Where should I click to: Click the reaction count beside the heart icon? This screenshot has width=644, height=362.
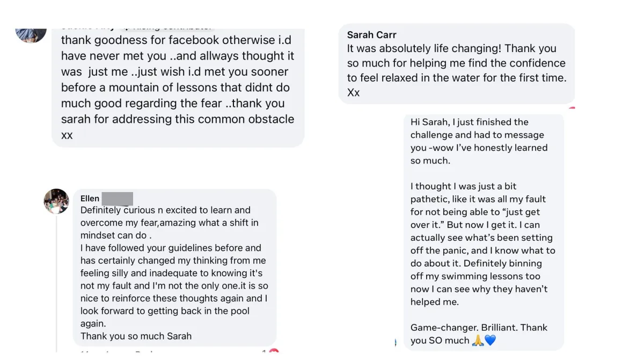(264, 351)
